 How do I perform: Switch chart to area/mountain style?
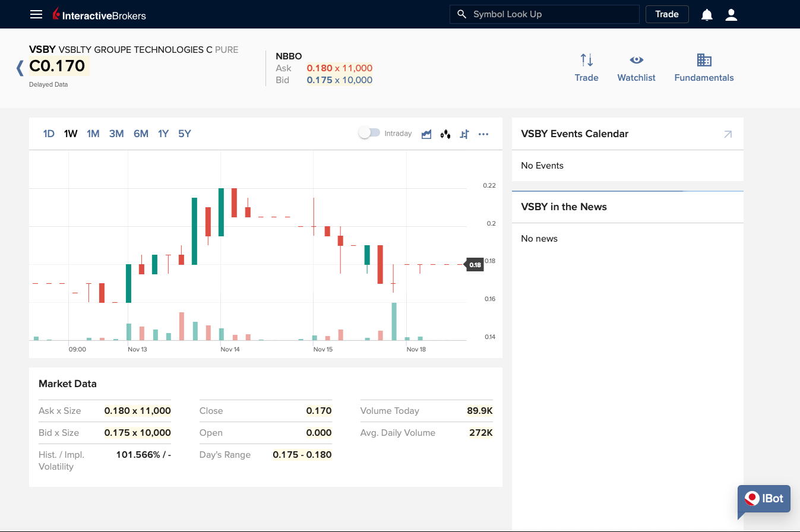[426, 134]
